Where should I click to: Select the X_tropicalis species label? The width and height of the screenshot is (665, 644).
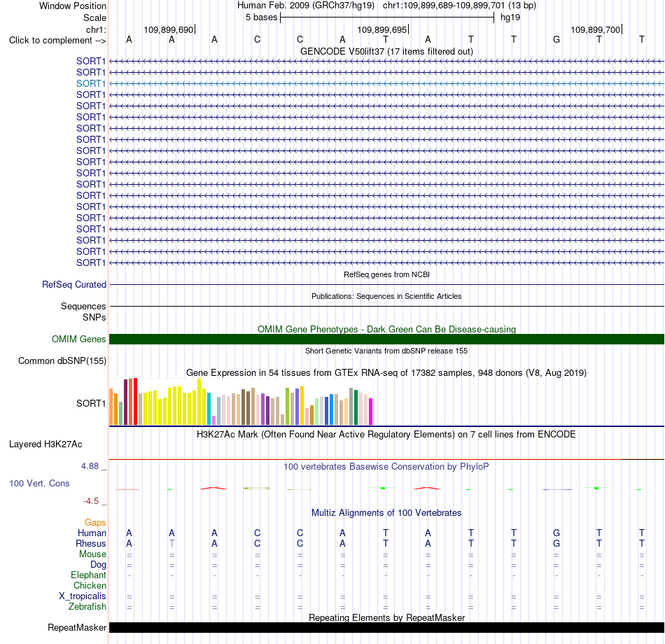click(83, 596)
